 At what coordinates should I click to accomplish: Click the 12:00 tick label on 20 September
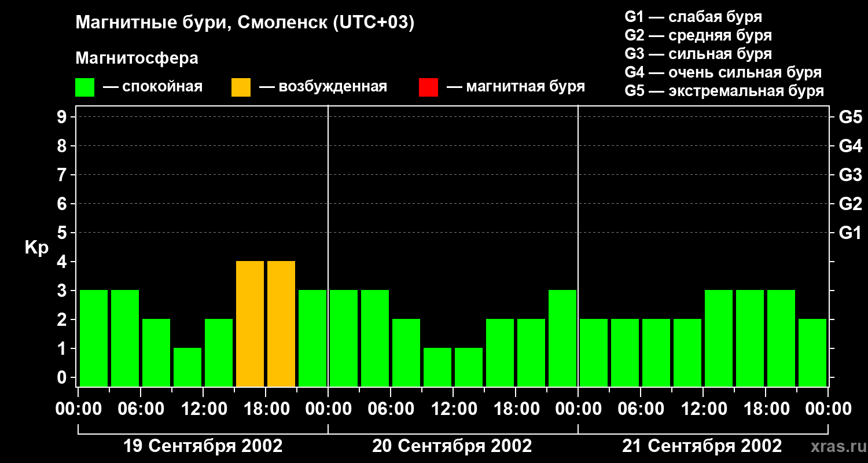pos(453,409)
